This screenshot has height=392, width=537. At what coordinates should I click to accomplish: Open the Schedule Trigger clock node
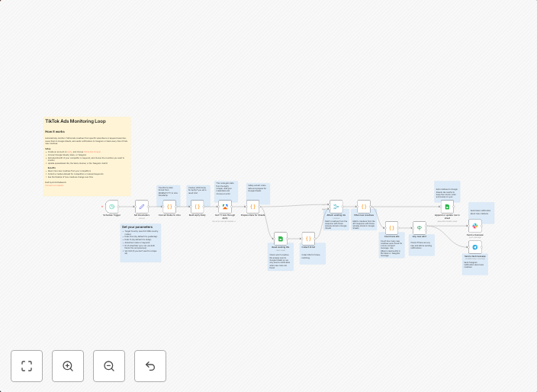[111, 207]
